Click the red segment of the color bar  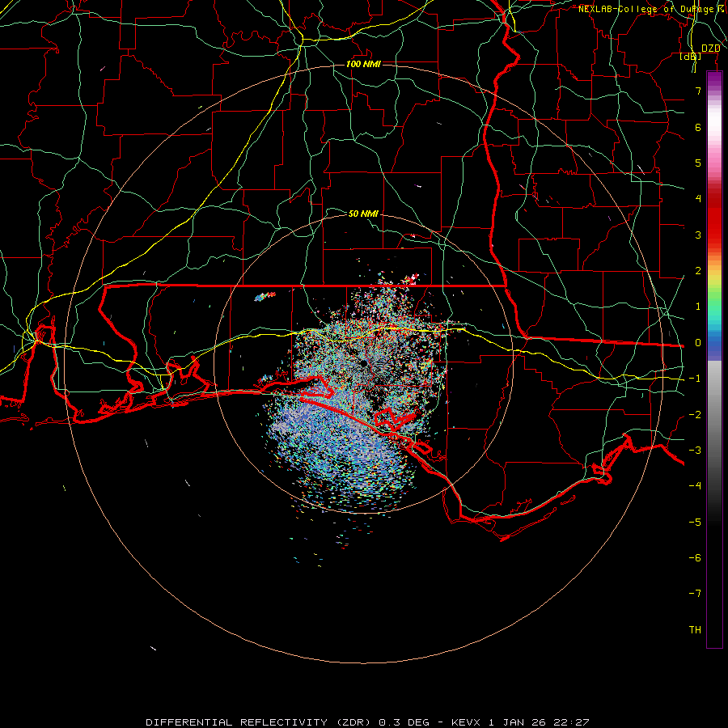[714, 218]
